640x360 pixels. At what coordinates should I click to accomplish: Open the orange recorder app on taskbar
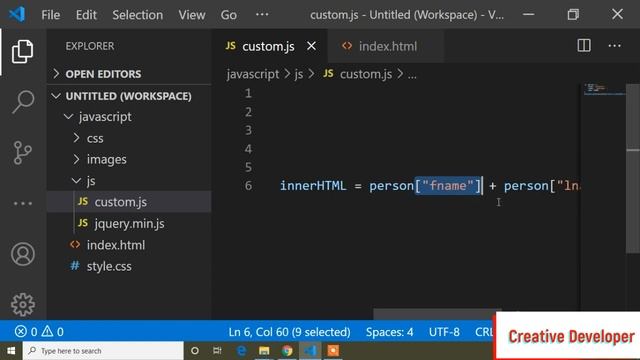(x=333, y=351)
